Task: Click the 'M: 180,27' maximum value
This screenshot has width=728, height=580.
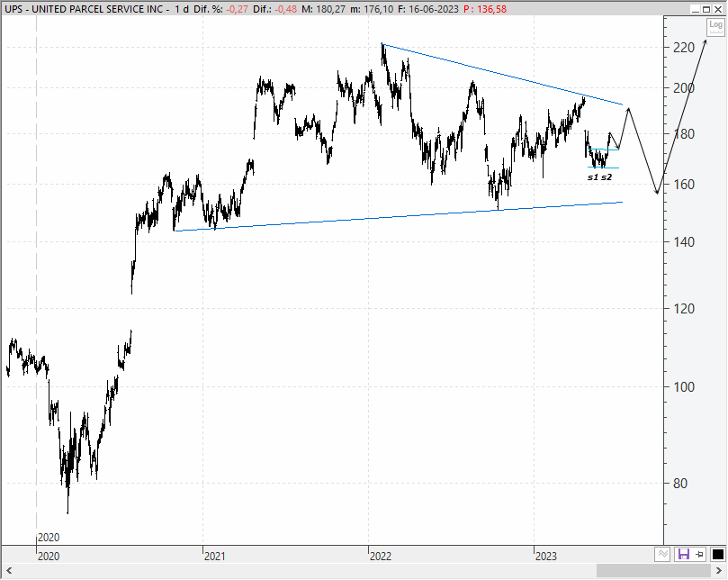Action: [323, 9]
